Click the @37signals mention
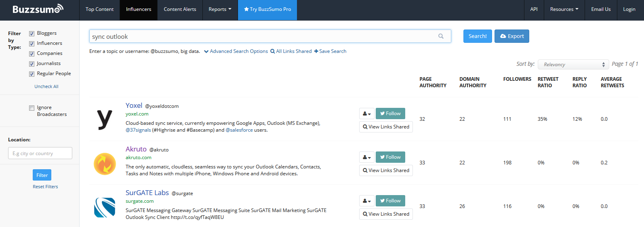Image resolution: width=644 pixels, height=227 pixels. [x=138, y=130]
